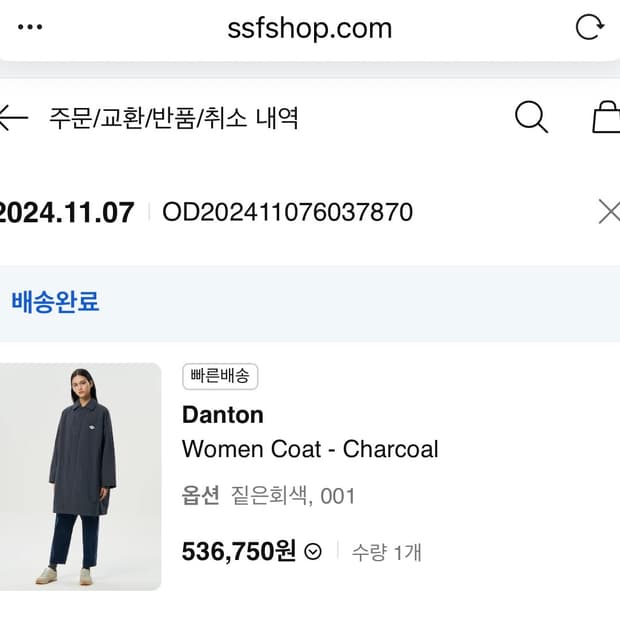620x620 pixels.
Task: Go back using the left arrow
Action: click(12, 118)
